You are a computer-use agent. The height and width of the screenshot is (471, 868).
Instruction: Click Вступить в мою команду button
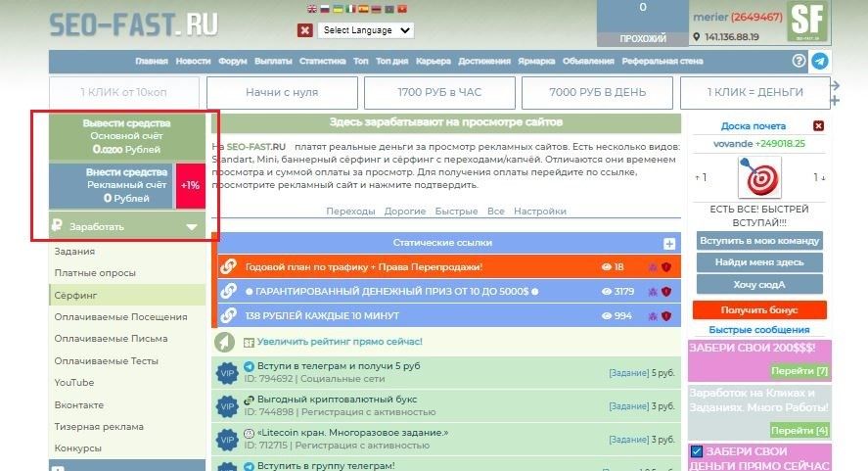point(759,241)
